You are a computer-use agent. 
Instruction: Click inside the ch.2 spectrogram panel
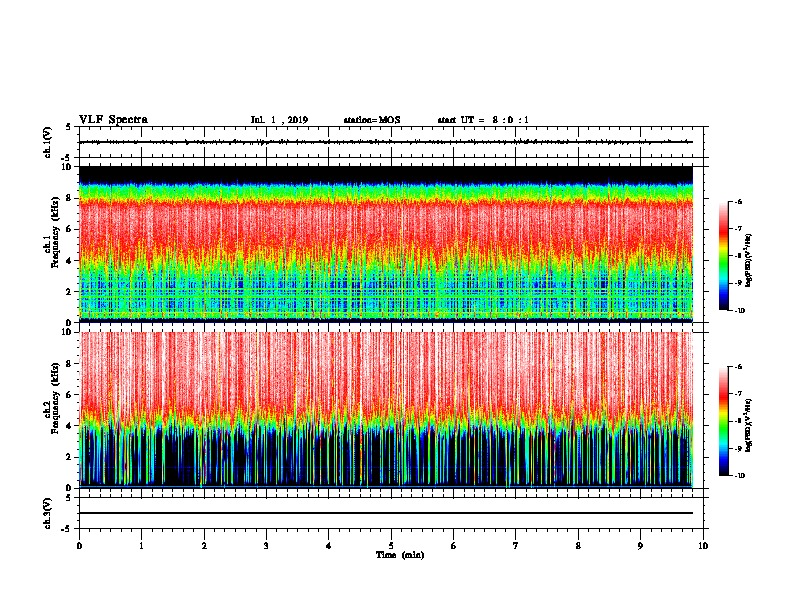(x=386, y=410)
